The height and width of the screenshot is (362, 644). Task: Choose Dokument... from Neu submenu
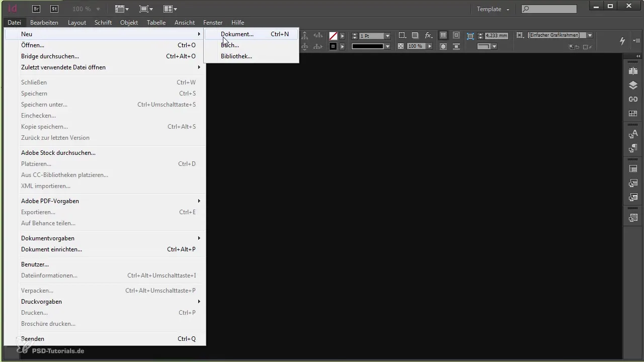point(251,34)
